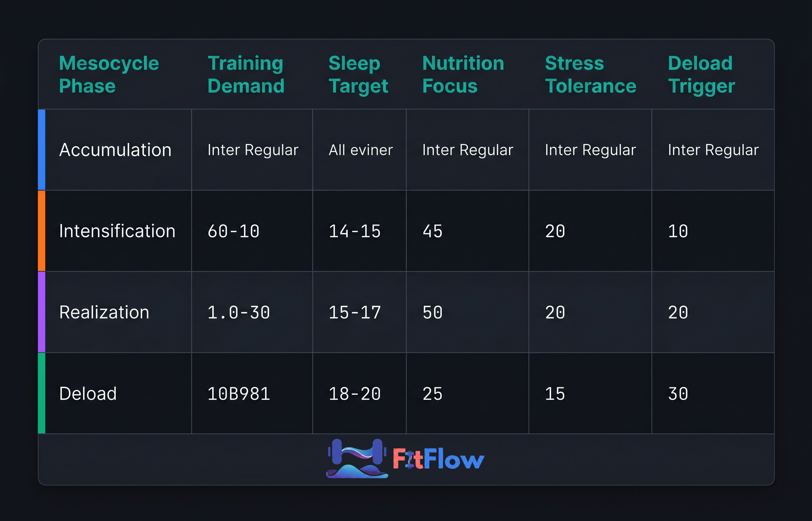Select the Deload Trigger column header
This screenshot has height=521, width=812.
tap(701, 74)
